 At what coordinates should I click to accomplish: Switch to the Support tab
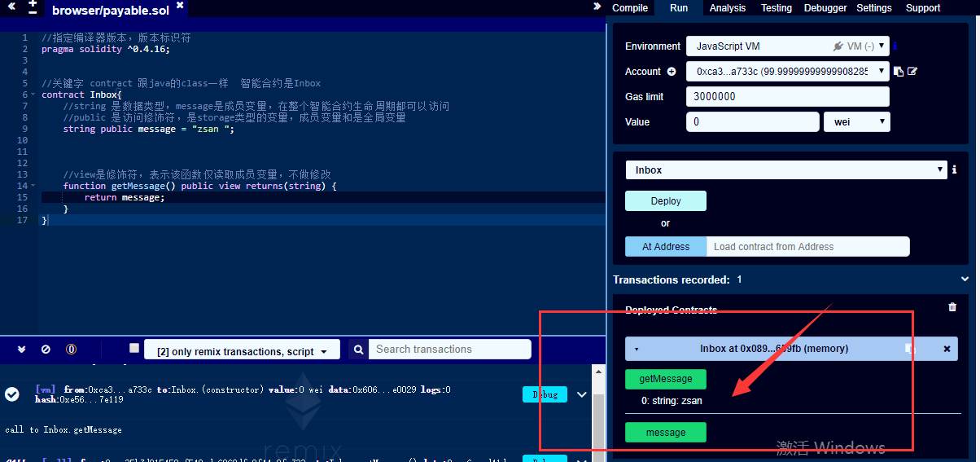923,8
